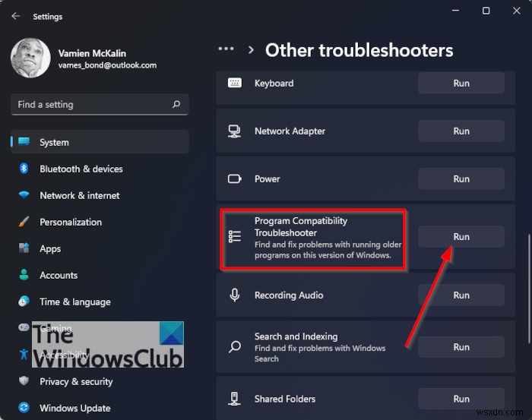Viewport: 532px width, 420px height.
Task: Click the Personalization paintbrush icon
Action: coord(24,222)
